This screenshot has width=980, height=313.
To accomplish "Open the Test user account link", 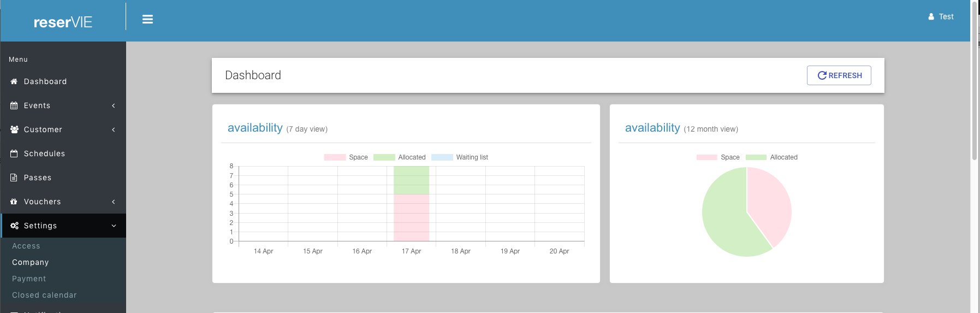I will click(941, 17).
